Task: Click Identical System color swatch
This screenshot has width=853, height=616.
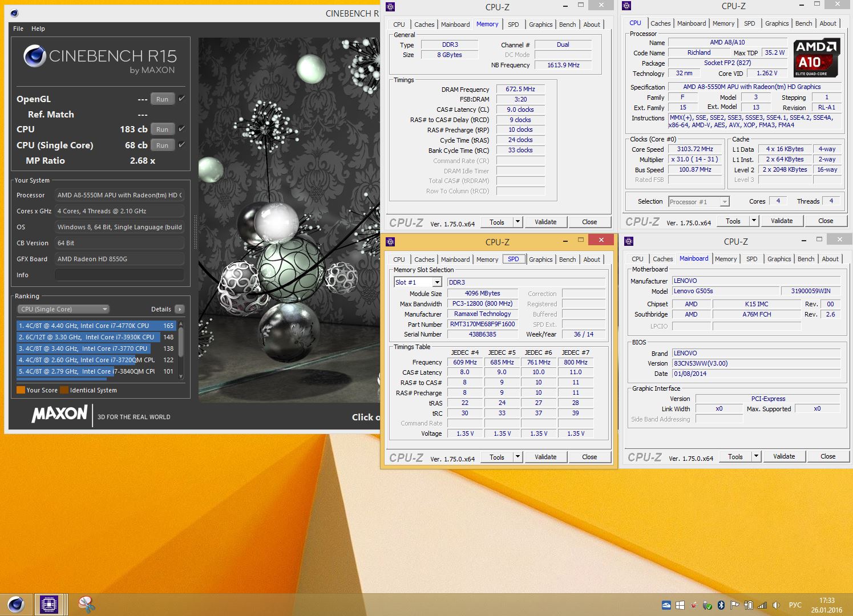Action: tap(64, 390)
